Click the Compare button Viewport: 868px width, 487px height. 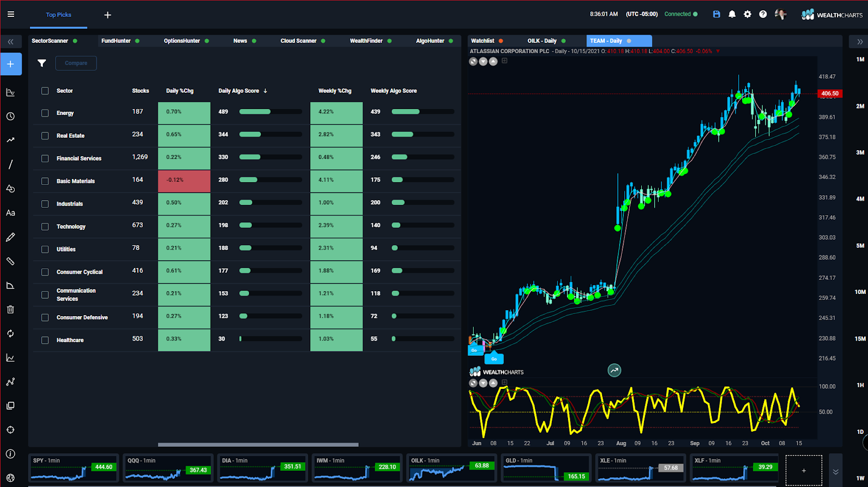coord(76,63)
